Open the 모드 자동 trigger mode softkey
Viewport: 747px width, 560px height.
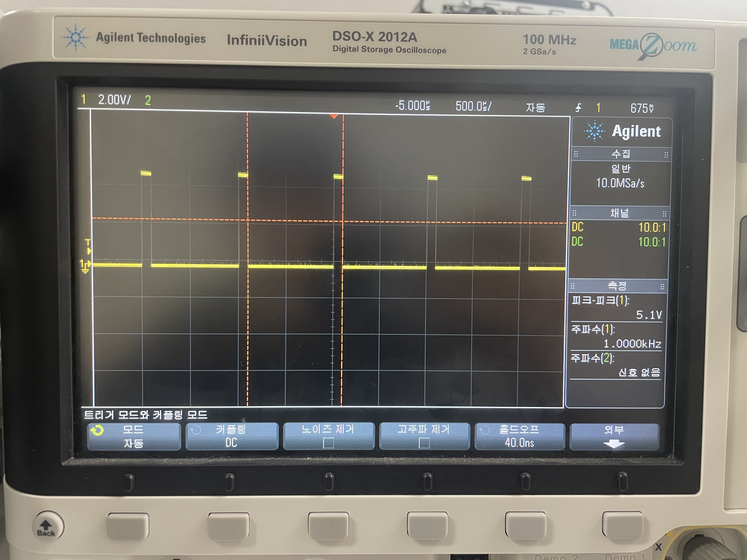coord(134,436)
